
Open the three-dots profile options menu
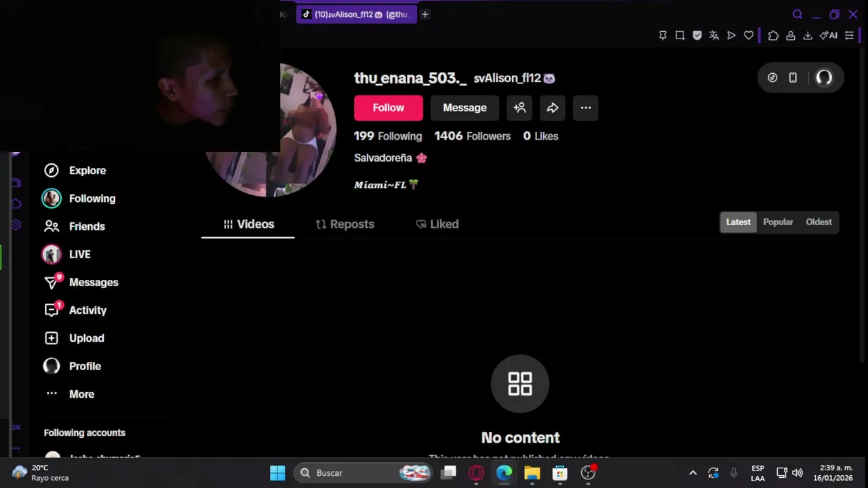586,108
